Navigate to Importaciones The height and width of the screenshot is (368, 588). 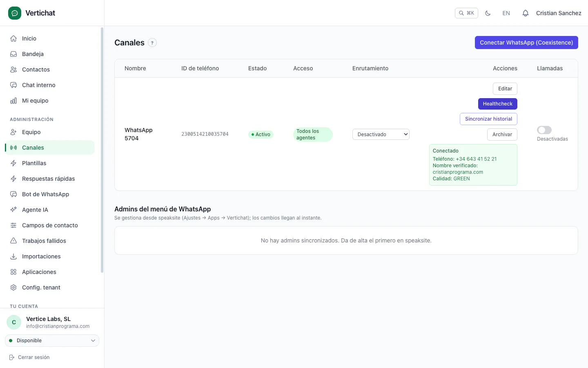coord(50,256)
